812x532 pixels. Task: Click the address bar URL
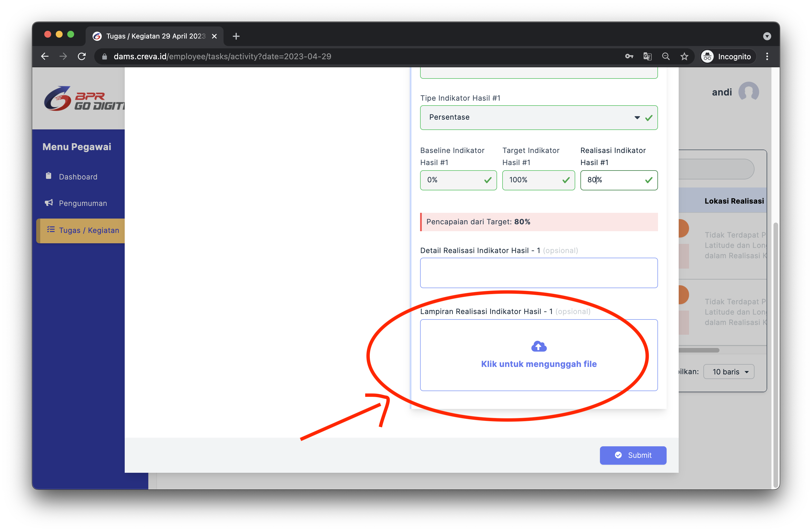pyautogui.click(x=222, y=56)
